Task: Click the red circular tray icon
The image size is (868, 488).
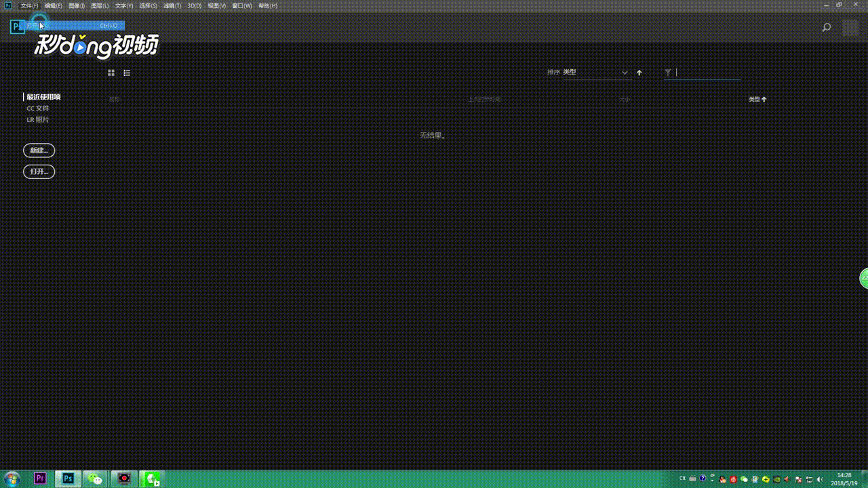Action: point(733,479)
